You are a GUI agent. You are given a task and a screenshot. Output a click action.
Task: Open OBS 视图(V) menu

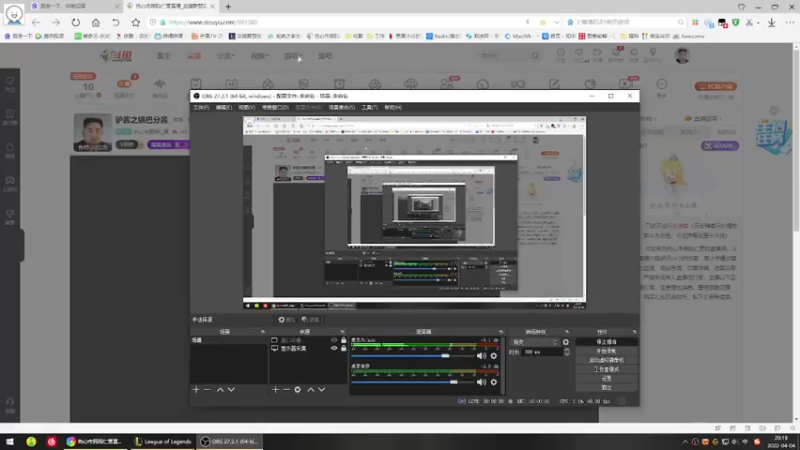coord(246,108)
